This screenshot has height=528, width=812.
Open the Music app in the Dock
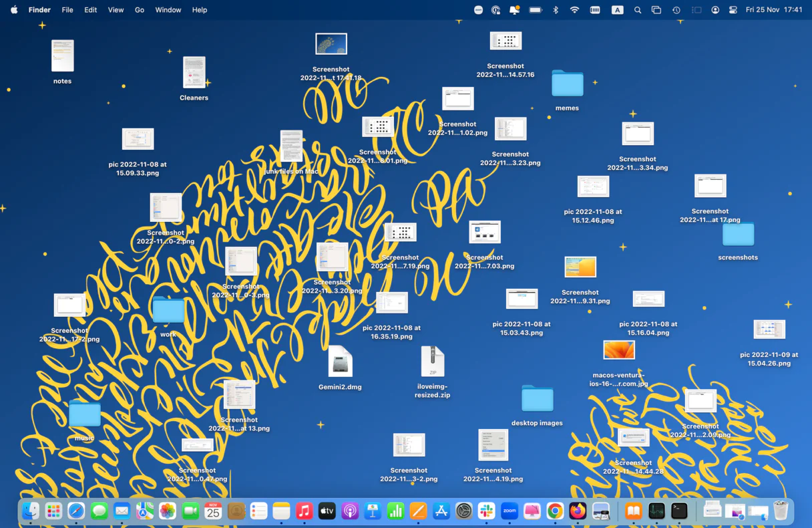pyautogui.click(x=304, y=511)
